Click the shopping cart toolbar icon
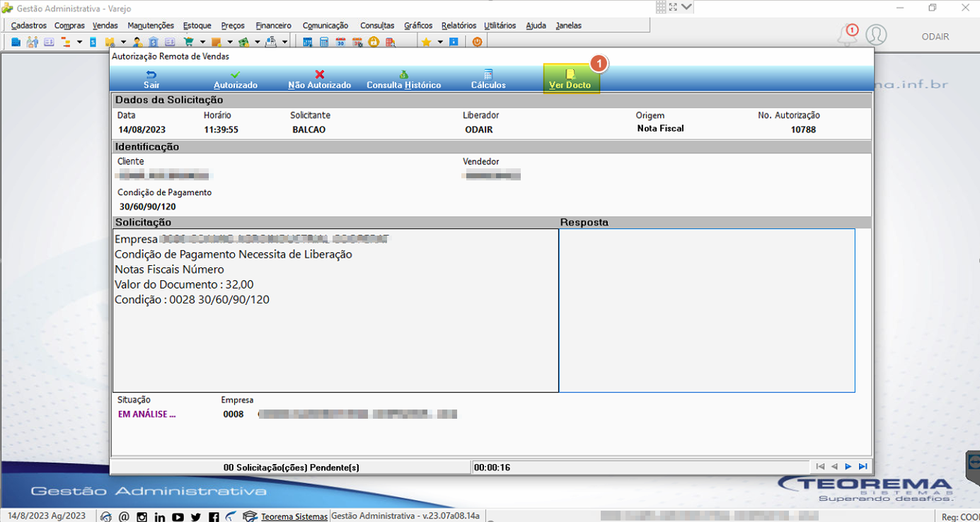 (x=188, y=42)
